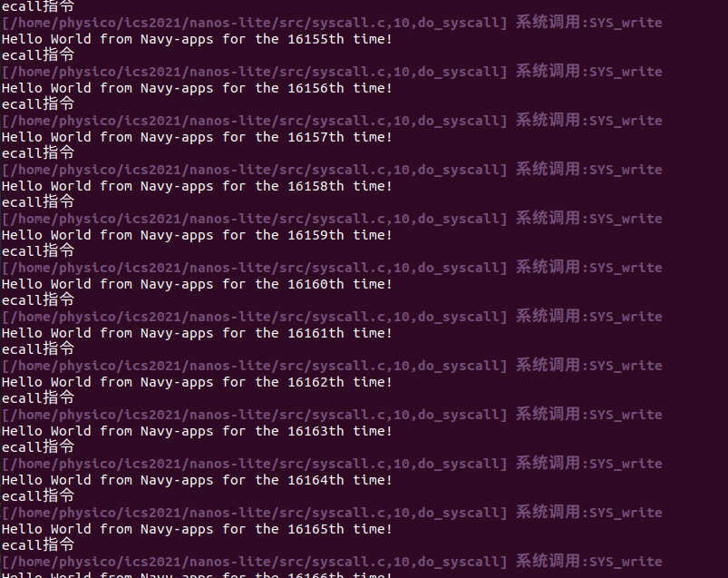Click the 'ecall指令' line right below the 16165th message
This screenshot has width=728, height=578.
[x=38, y=545]
